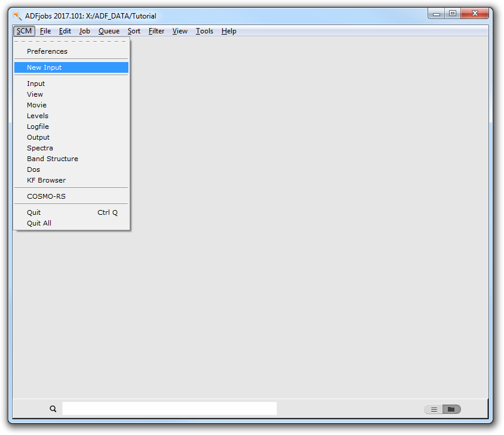Click the search magnifier icon
Viewport: 504px width, 435px height.
(53, 409)
